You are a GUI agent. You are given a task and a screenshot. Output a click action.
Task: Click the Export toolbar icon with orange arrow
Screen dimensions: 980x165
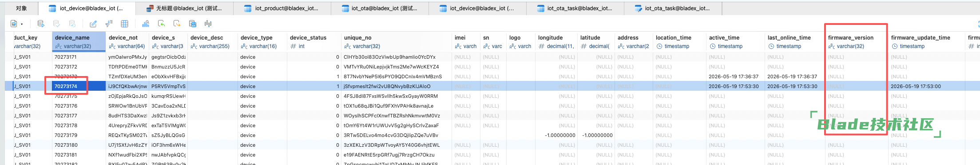point(177,24)
